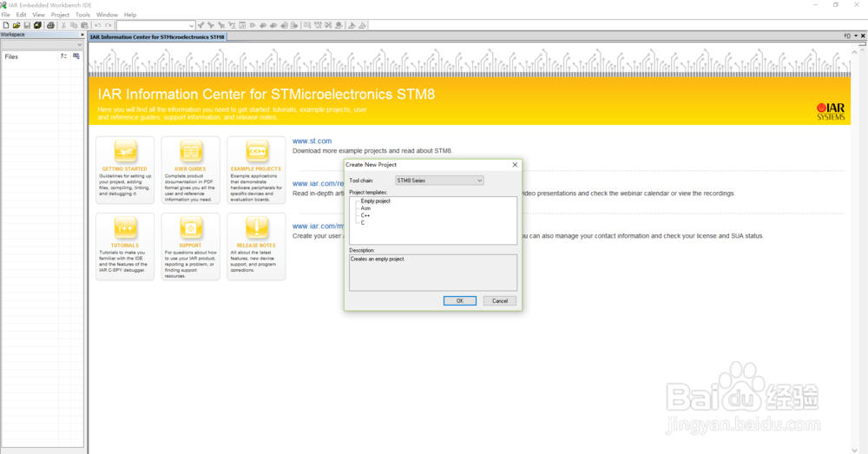Close the Create New Project dialog
This screenshot has width=868, height=454.
[x=515, y=164]
